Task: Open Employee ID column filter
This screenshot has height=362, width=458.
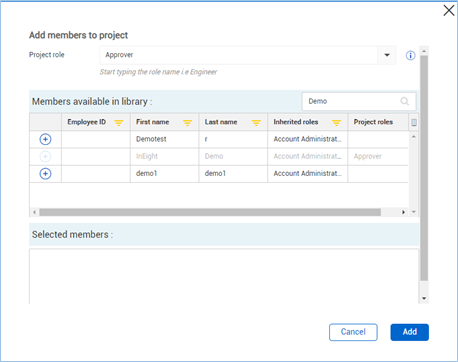Action: coord(119,123)
